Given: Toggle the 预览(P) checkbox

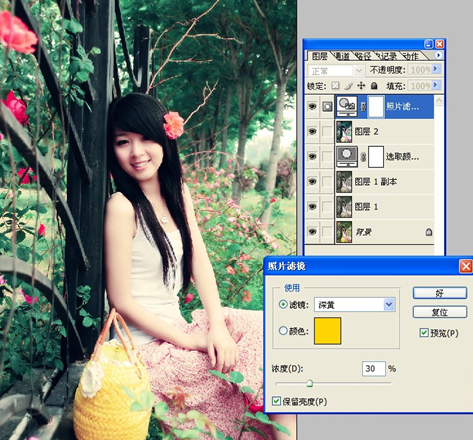Looking at the screenshot, I should click(424, 332).
